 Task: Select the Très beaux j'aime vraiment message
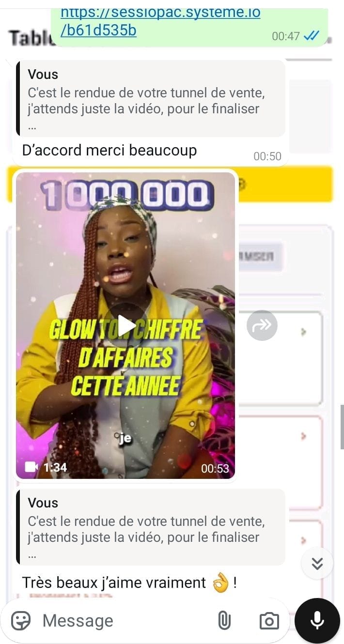[129, 583]
